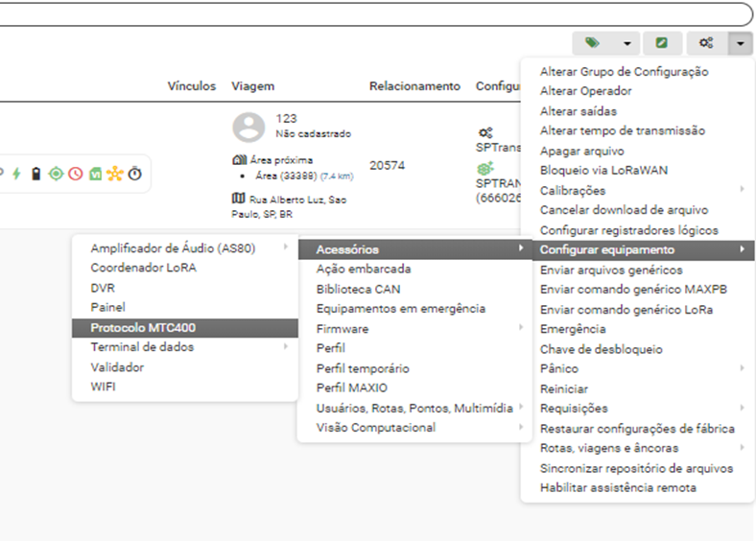Click the green tag icon button
The image size is (756, 541).
pyautogui.click(x=593, y=43)
